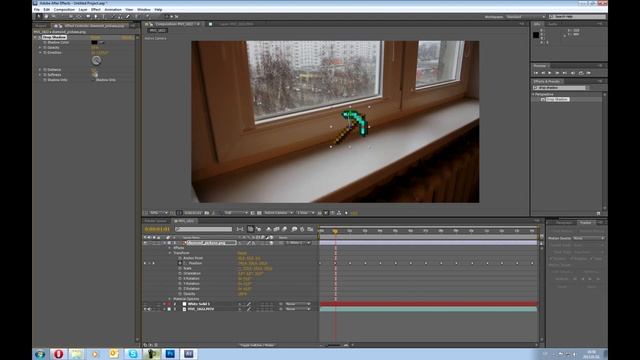Collapse the Transform property group
640x360 pixels.
(170, 253)
